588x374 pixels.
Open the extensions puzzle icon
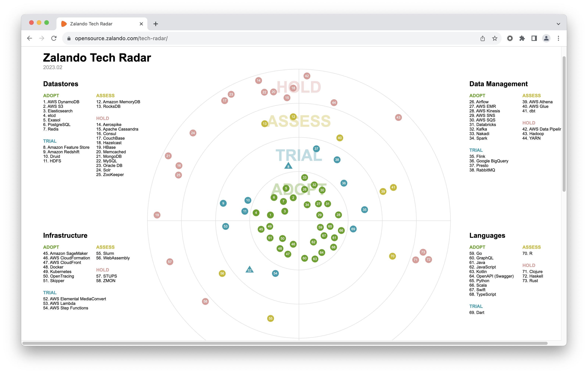click(x=522, y=38)
